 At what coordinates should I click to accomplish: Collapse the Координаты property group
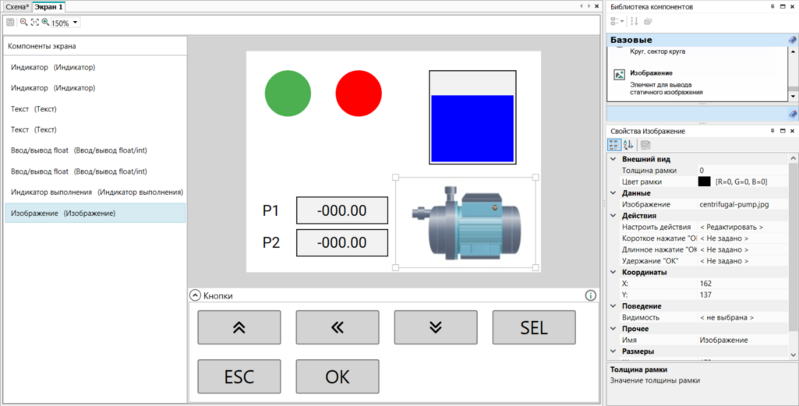coord(613,272)
